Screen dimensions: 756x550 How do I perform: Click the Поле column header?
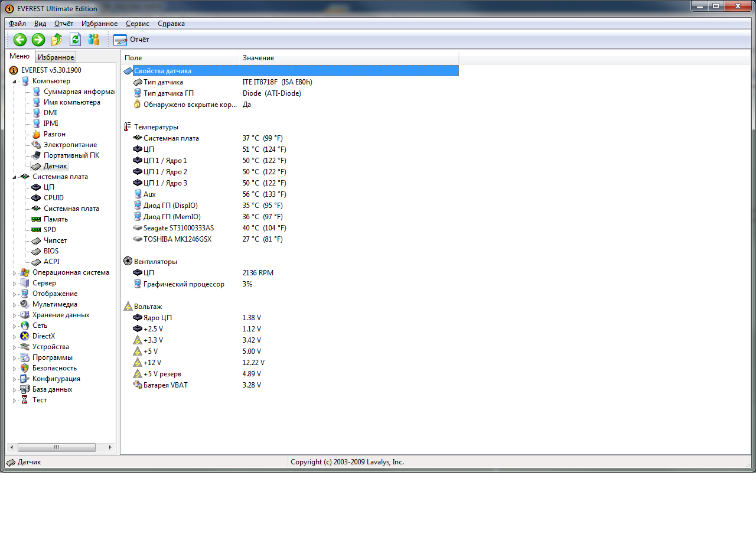(133, 58)
